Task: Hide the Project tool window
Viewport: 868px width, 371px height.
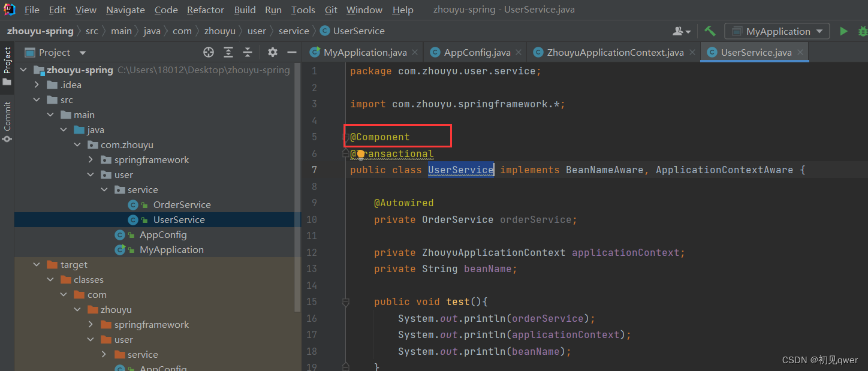Action: tap(291, 52)
